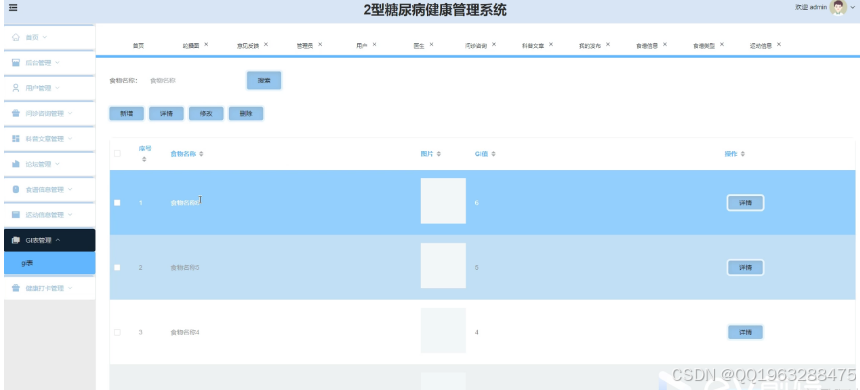Switch to the 科普文章 tab
This screenshot has width=860, height=390.
pos(533,46)
